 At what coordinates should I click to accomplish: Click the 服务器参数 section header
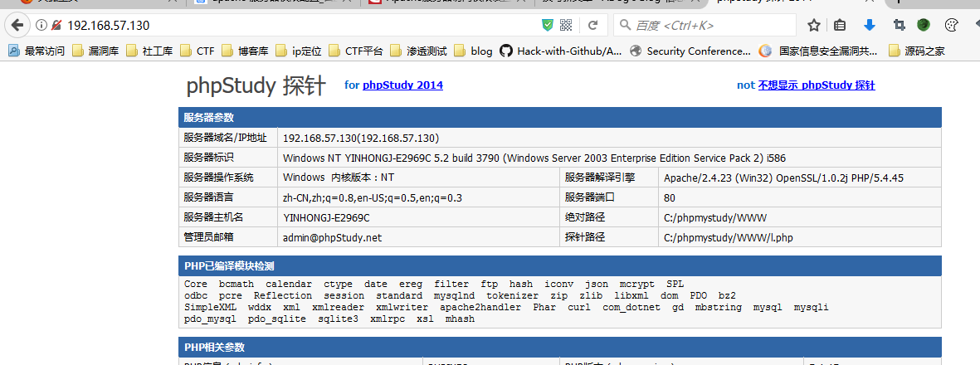(x=559, y=117)
